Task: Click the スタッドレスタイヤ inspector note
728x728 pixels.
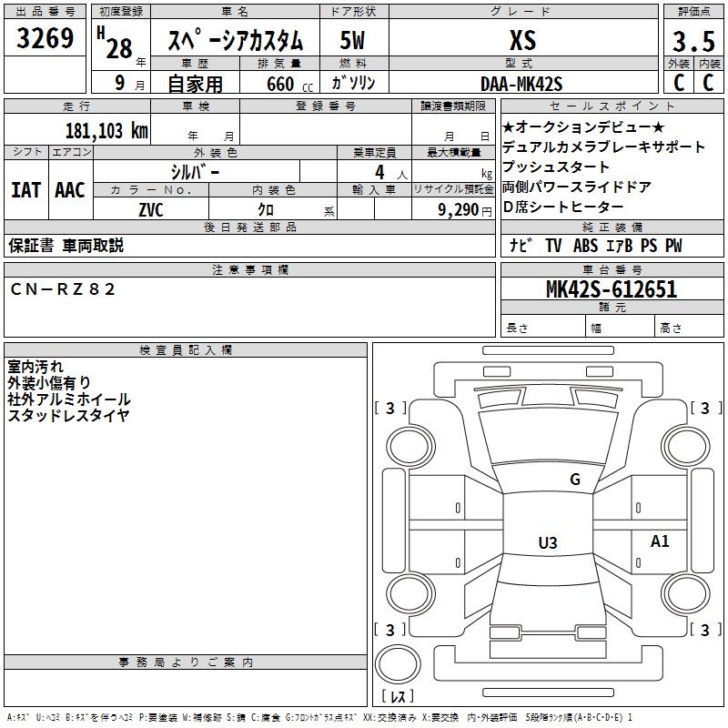Action: click(68, 415)
